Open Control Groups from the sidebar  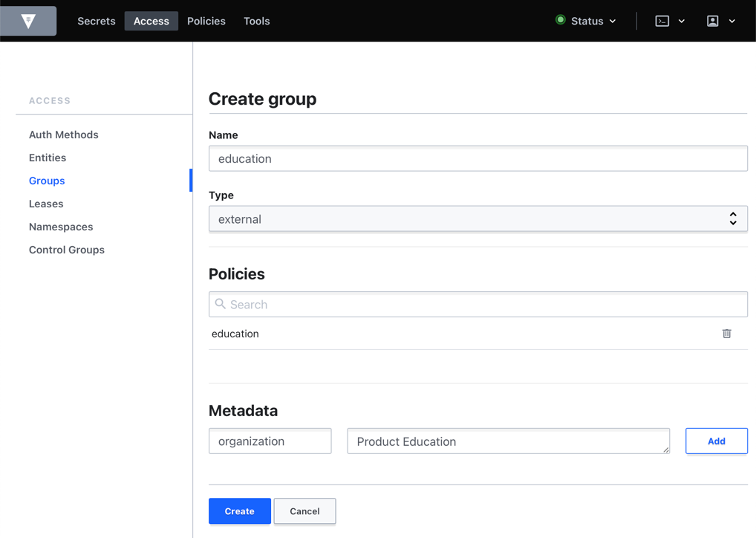tap(66, 250)
